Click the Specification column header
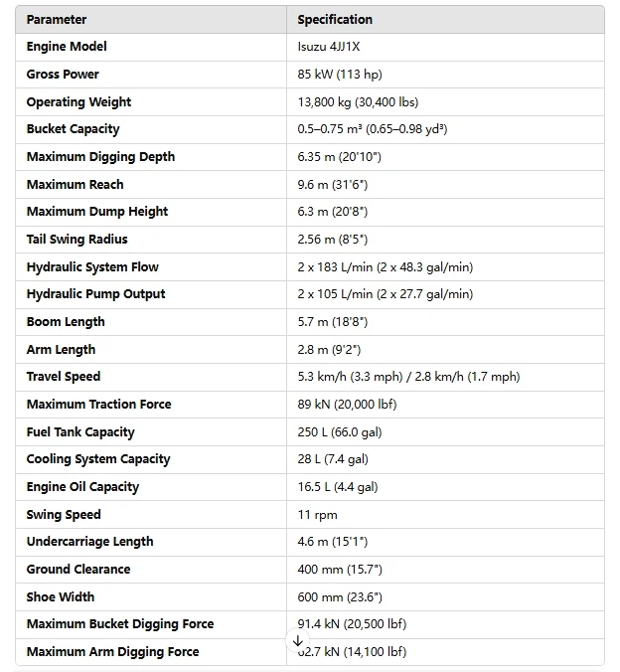Image resolution: width=620 pixels, height=672 pixels. [x=335, y=20]
